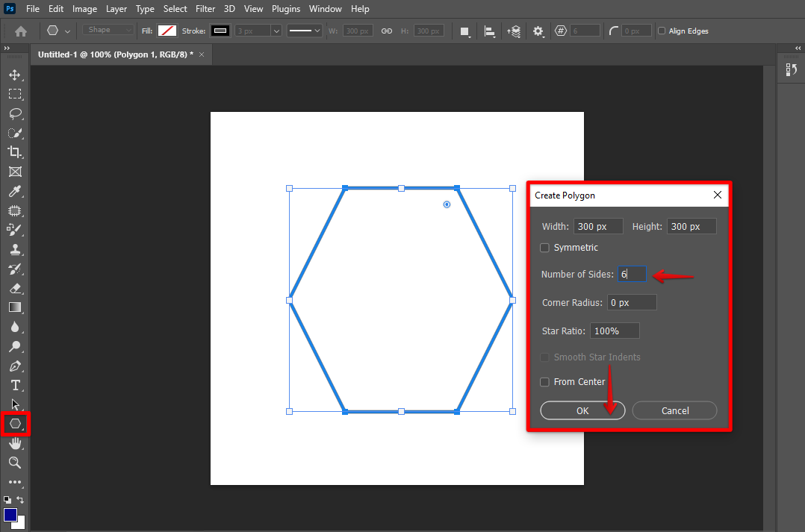
Task: Select the Eraser tool
Action: (x=14, y=288)
